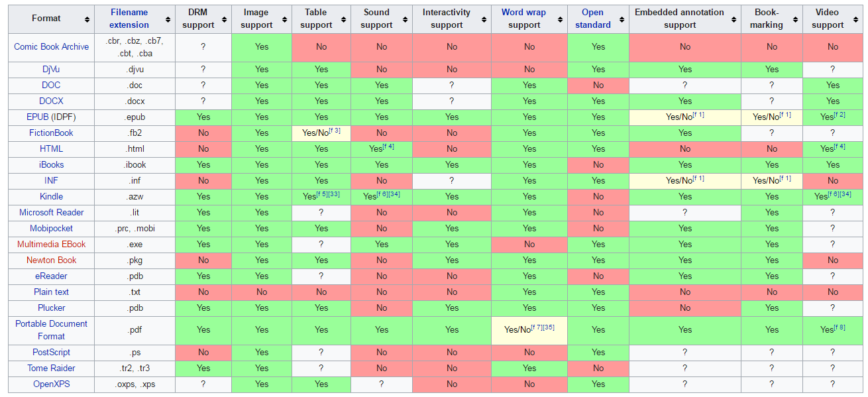Select the .html extension cell

pyautogui.click(x=135, y=149)
